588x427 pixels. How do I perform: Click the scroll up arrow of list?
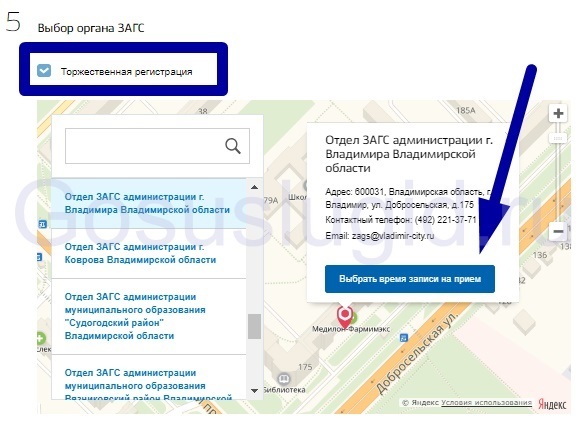click(254, 187)
